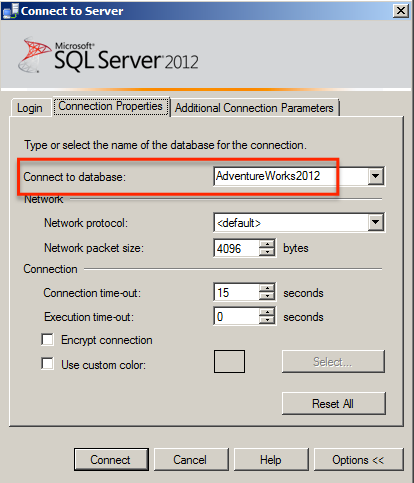
Task: Click the Select... color button
Action: click(x=333, y=362)
